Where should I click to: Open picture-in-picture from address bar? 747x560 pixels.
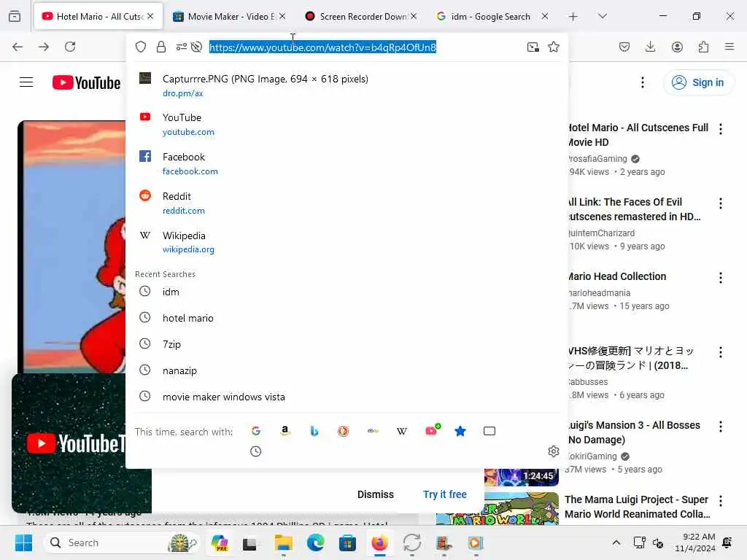coord(533,47)
